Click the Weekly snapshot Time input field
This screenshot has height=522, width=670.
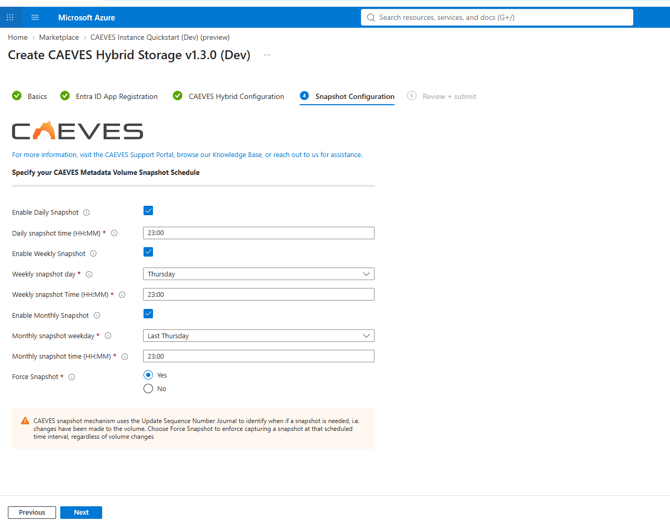(x=259, y=294)
